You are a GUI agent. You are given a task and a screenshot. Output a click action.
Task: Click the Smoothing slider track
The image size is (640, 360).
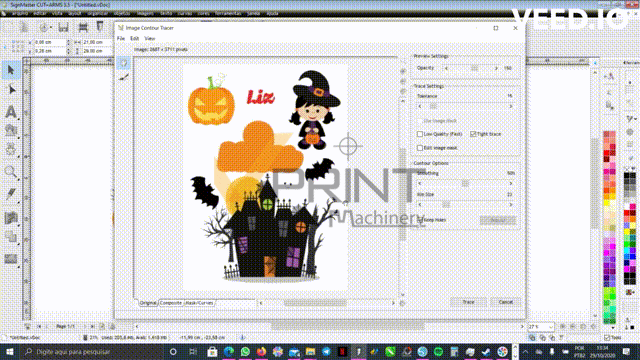[465, 184]
